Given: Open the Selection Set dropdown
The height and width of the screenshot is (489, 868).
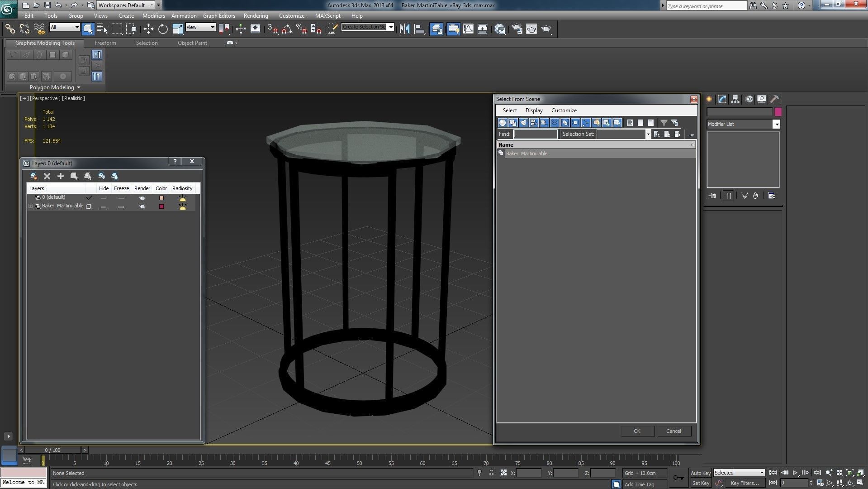Looking at the screenshot, I should coord(648,134).
